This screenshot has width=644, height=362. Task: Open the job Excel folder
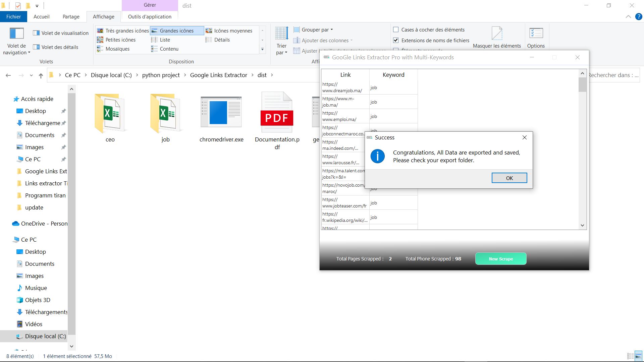point(165,118)
